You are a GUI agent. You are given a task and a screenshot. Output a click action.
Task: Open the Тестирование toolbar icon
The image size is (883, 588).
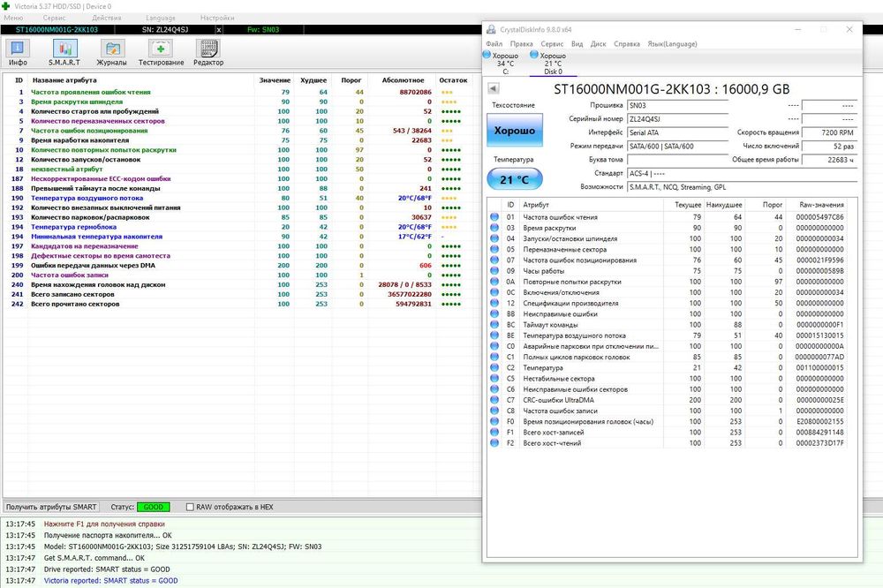(161, 53)
